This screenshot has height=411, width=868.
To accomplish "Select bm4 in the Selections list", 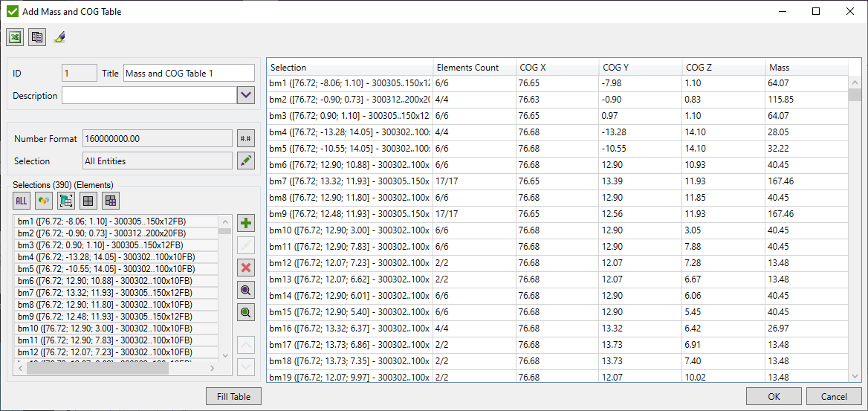I will tap(116, 257).
